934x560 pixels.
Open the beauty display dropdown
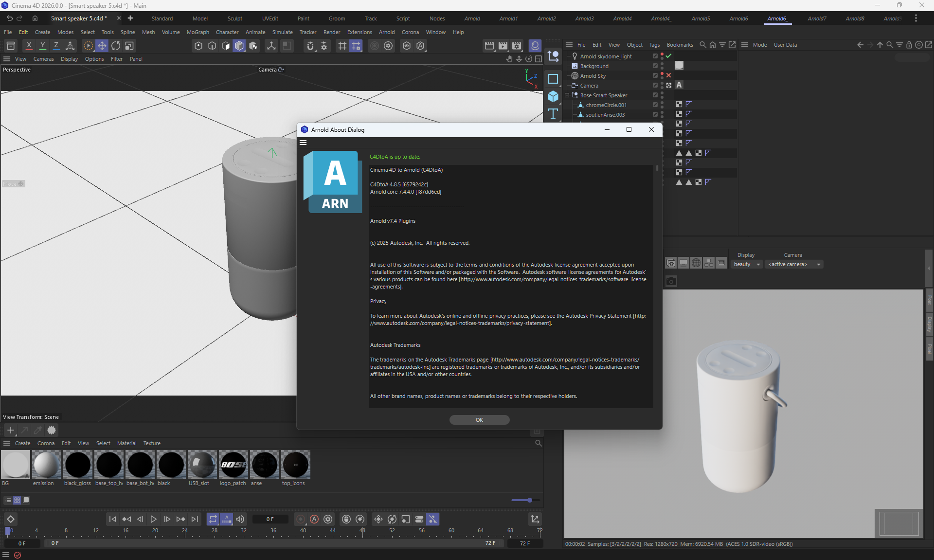747,264
